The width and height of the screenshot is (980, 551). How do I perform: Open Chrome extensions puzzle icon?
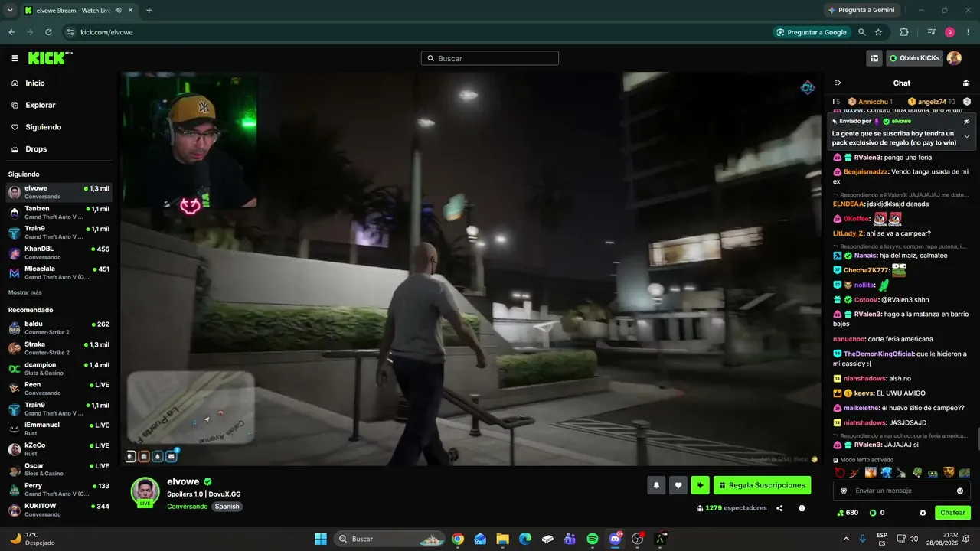(904, 32)
